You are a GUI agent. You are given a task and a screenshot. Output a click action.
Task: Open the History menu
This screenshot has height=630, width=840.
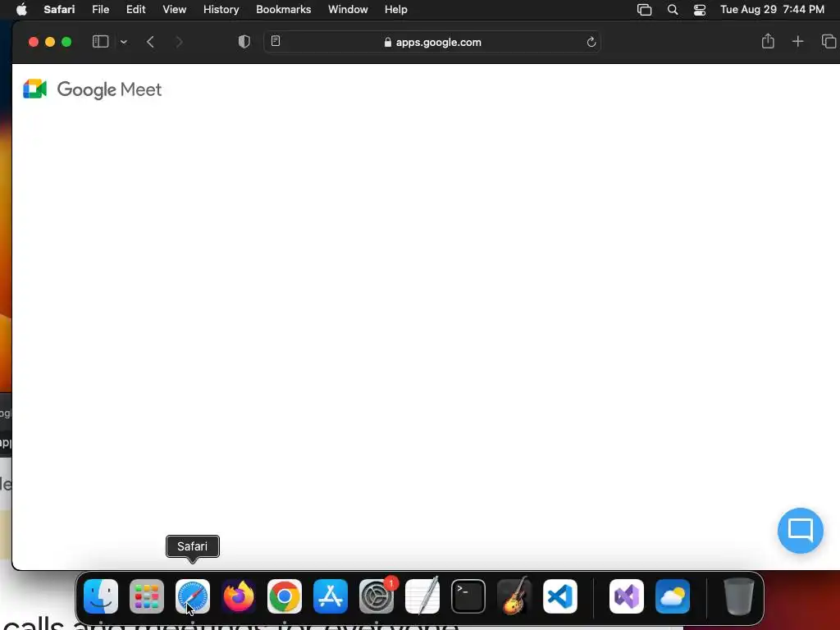tap(221, 9)
